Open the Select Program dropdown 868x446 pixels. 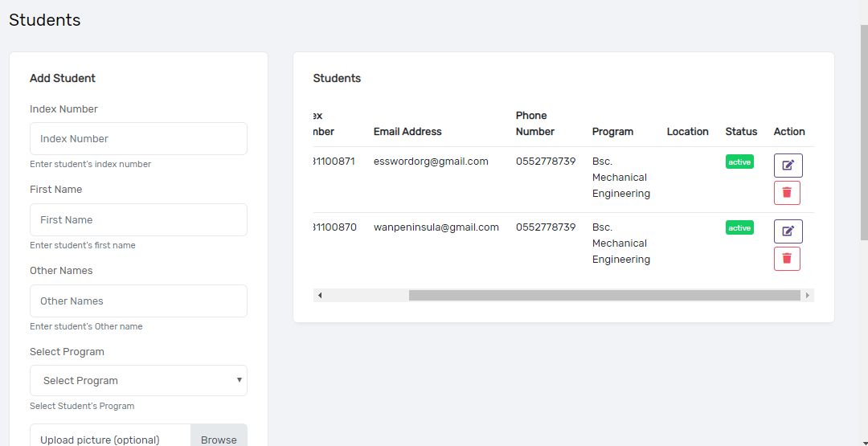tap(138, 381)
